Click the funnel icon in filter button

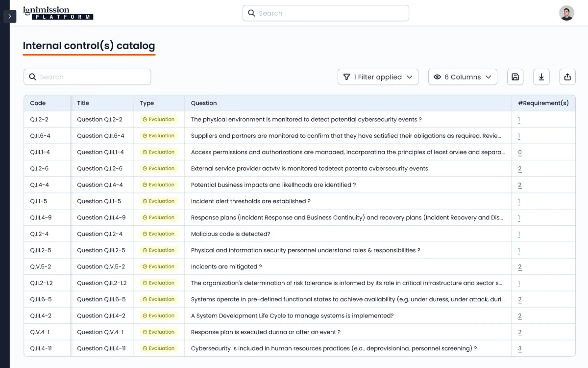click(346, 77)
